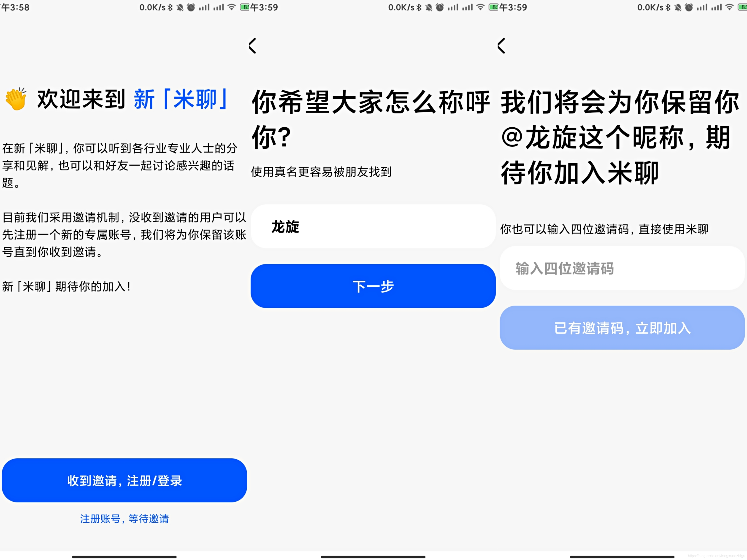Tap Bluetooth icon in middle status bar
This screenshot has width=747, height=560.
(419, 7)
